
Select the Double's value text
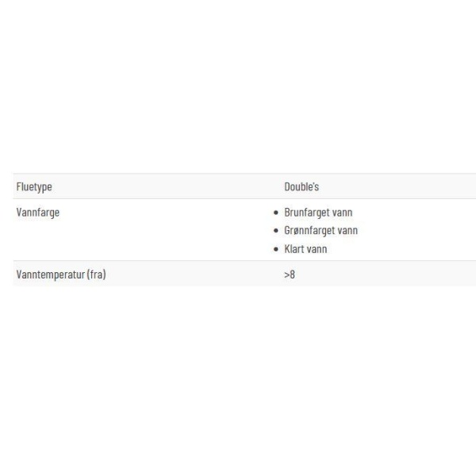pos(301,186)
